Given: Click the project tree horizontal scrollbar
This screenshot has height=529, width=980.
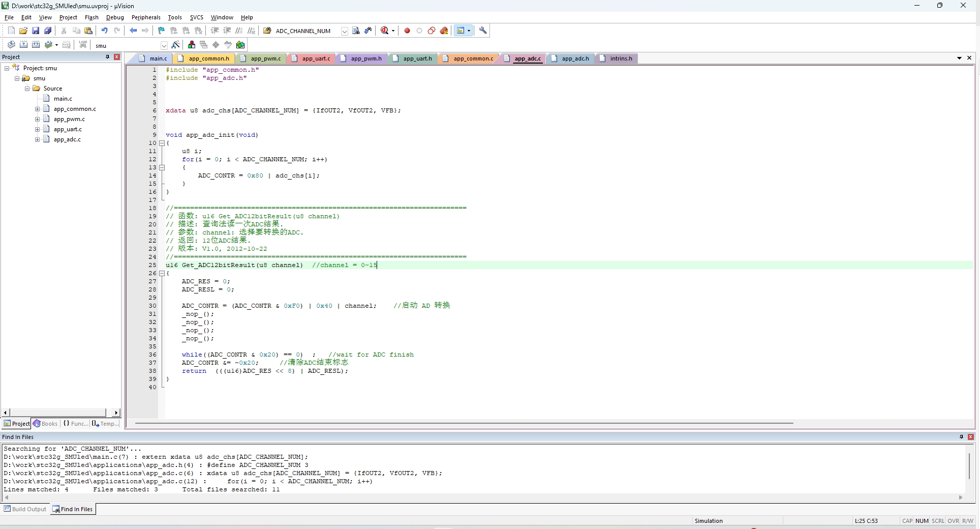Looking at the screenshot, I should (57, 413).
